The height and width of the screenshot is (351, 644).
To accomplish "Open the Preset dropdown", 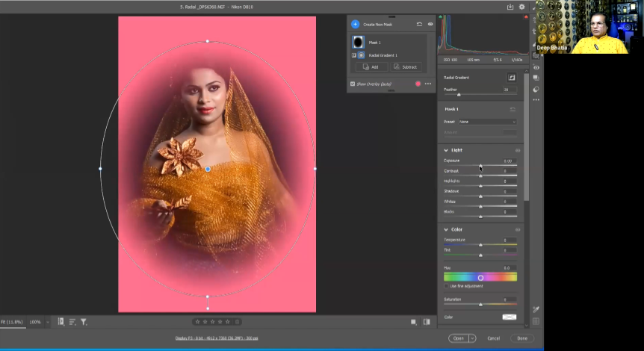I will (x=487, y=122).
